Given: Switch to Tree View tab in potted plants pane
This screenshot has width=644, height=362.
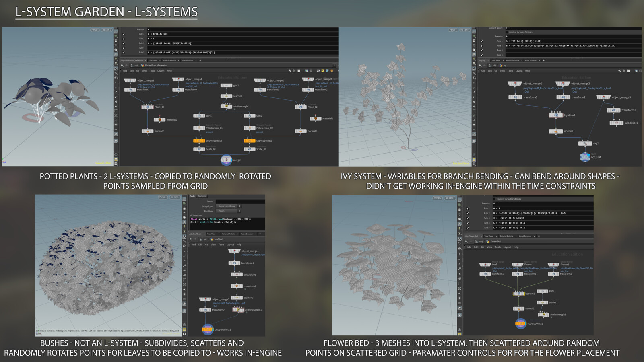Looking at the screenshot, I should [153, 60].
